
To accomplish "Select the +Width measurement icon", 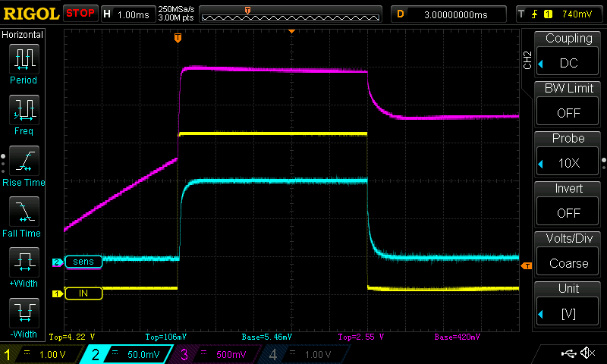I will click(24, 262).
